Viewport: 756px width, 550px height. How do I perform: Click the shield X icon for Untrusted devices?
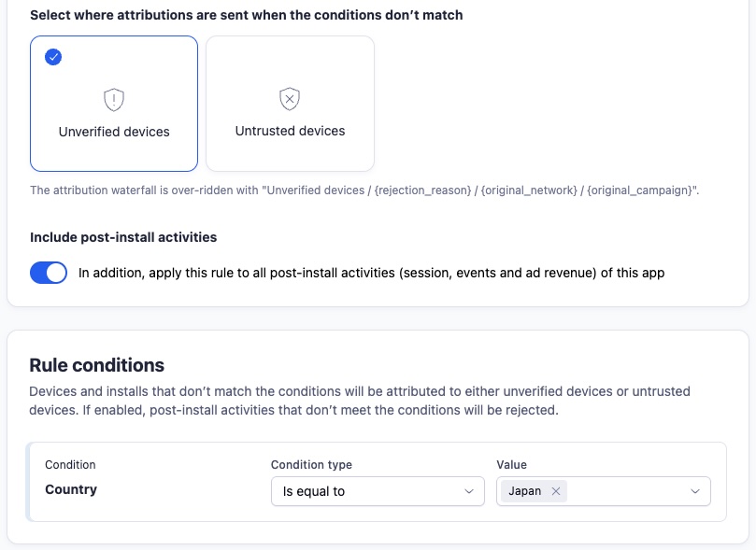290,98
